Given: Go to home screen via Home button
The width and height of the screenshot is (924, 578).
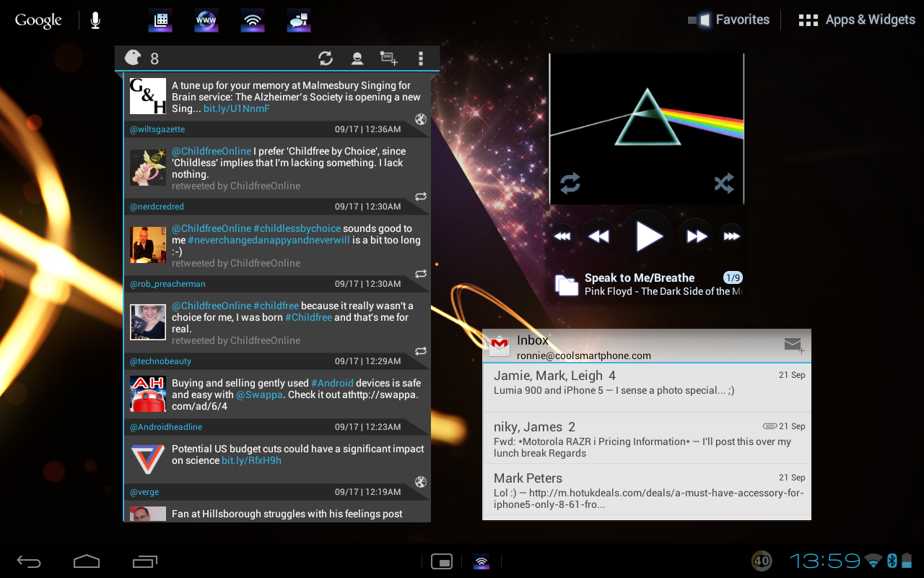Looking at the screenshot, I should (87, 561).
